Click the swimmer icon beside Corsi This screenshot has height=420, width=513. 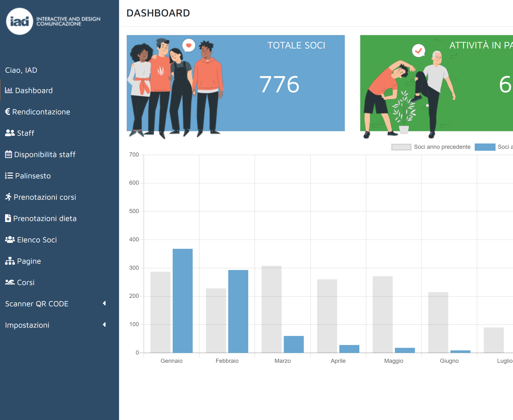point(10,282)
